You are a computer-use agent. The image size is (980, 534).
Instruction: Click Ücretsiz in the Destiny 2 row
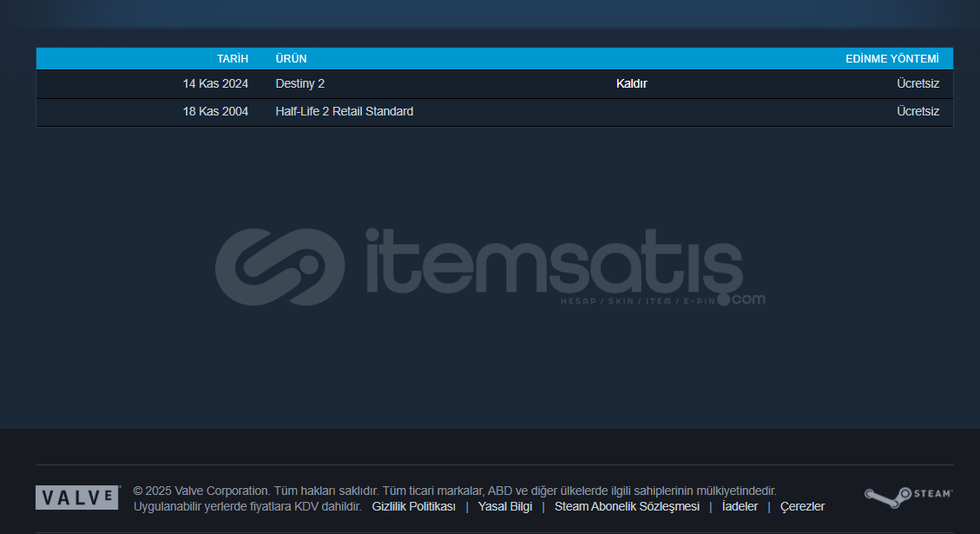point(918,83)
